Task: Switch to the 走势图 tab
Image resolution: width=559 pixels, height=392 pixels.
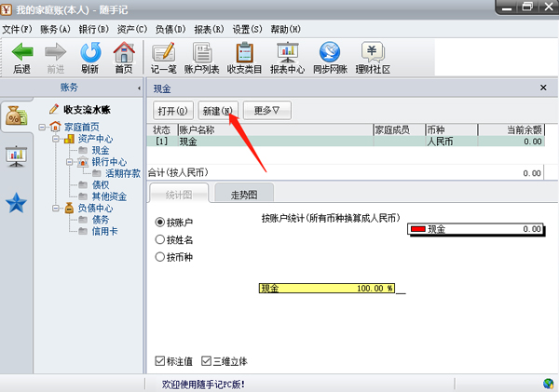Action: coord(244,194)
